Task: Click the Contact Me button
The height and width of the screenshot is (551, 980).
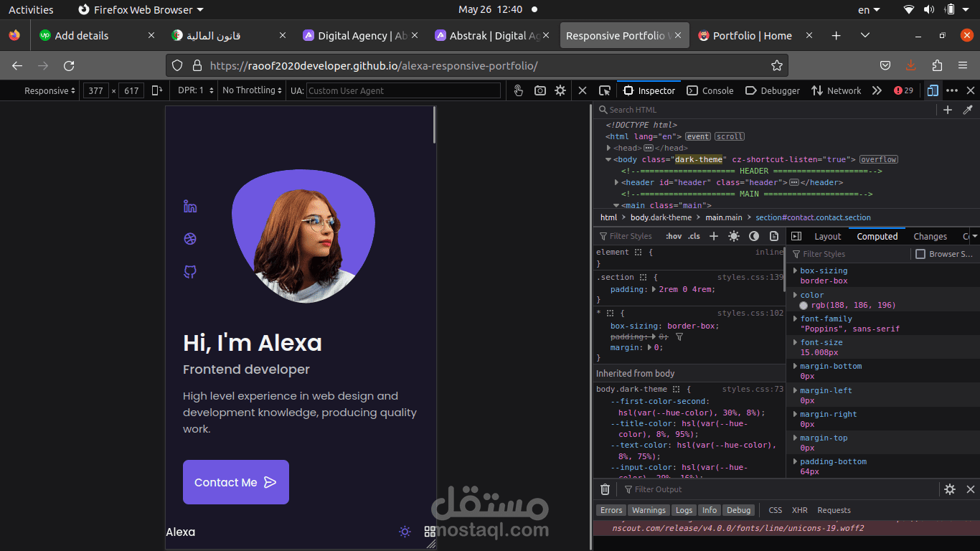Action: coord(236,482)
